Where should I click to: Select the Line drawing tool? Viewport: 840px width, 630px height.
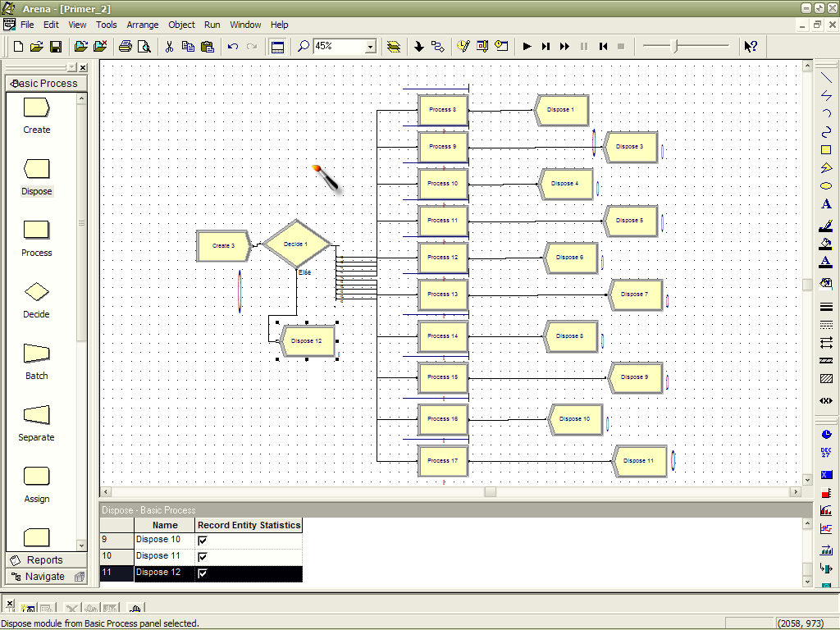tap(826, 78)
